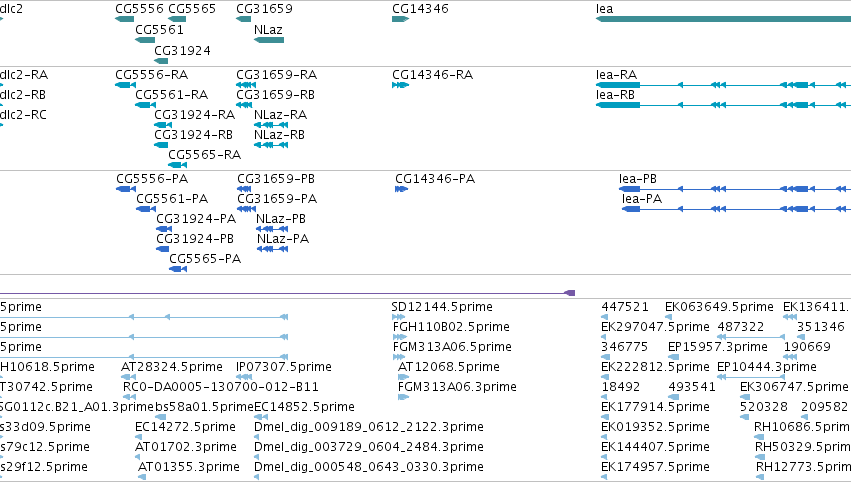Screen dimensions: 851x482
Task: Select the FGM313A06.5prime EST
Action: tap(398, 357)
